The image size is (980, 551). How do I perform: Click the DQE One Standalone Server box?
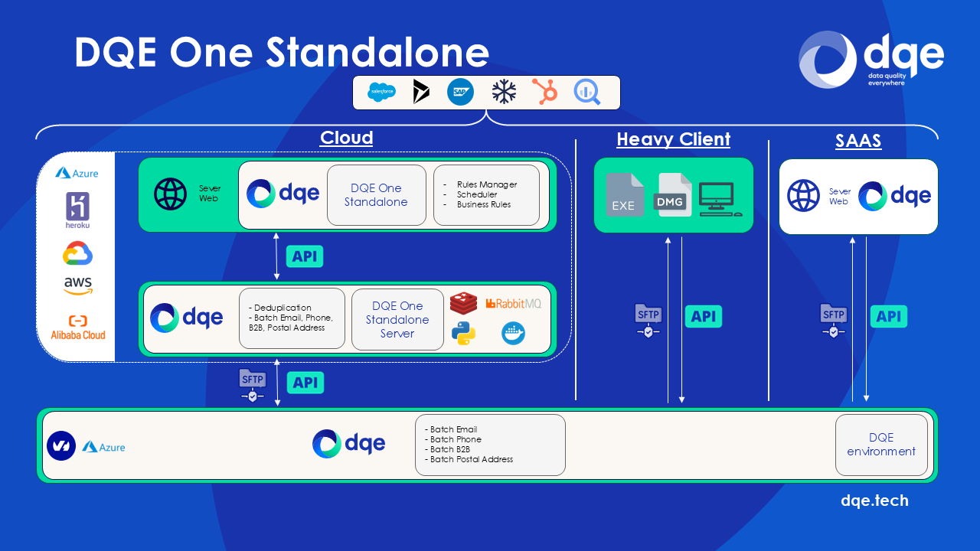click(397, 319)
